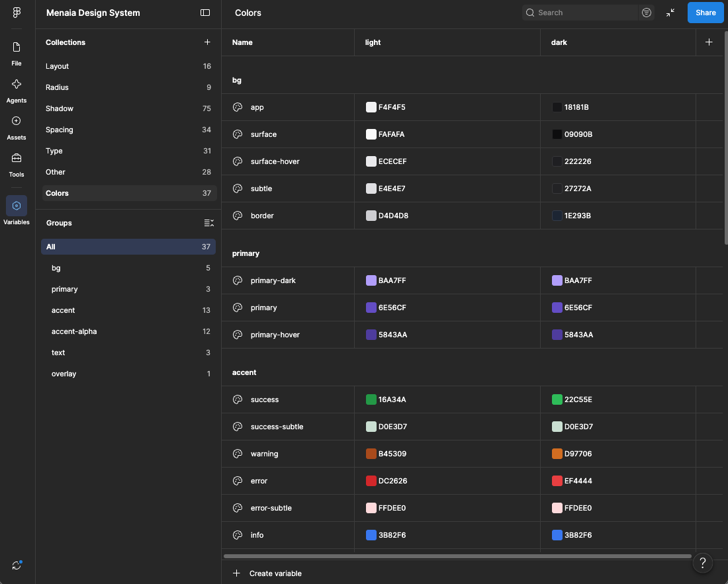Click the light F4F4F5 swatch for app
Screen dimensions: 728x584
click(371, 107)
